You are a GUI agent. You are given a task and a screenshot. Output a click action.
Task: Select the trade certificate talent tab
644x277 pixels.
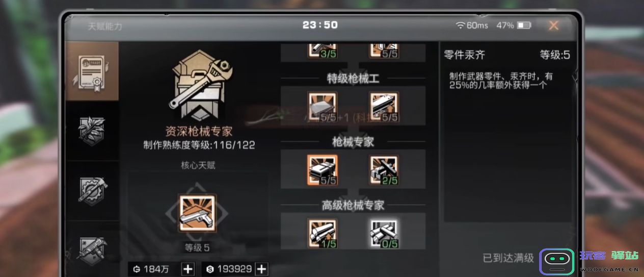[92, 71]
